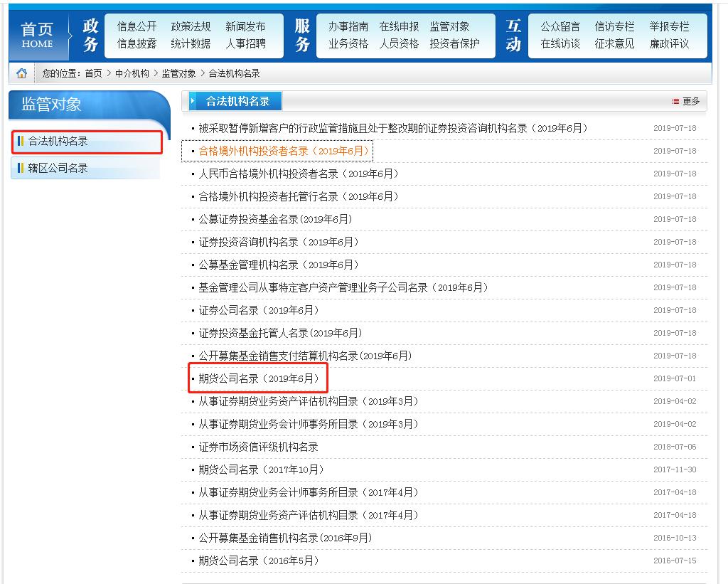Click the blue bar icon before 合法机构名录 sidebar entry
The image size is (728, 584).
(x=19, y=142)
